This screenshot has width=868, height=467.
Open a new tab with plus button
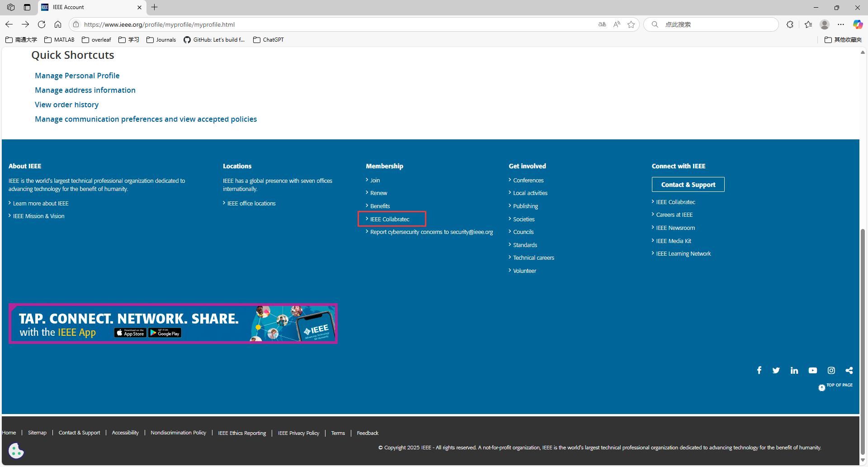(155, 7)
